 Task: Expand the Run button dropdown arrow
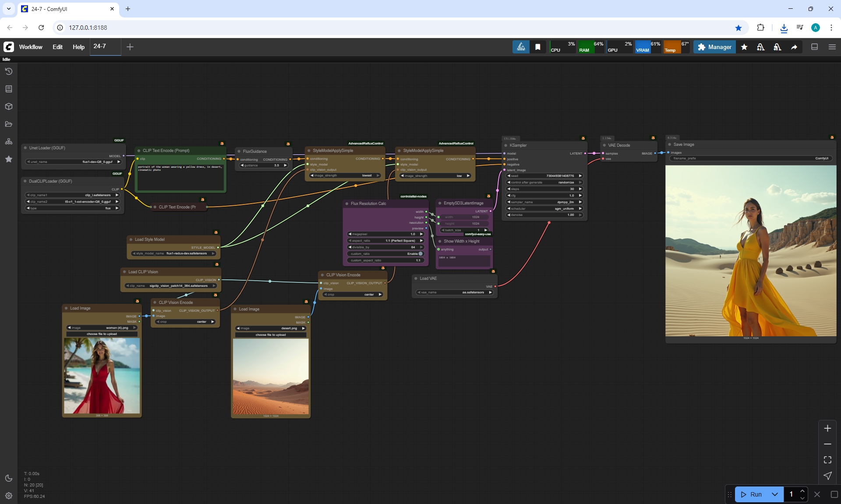click(774, 494)
